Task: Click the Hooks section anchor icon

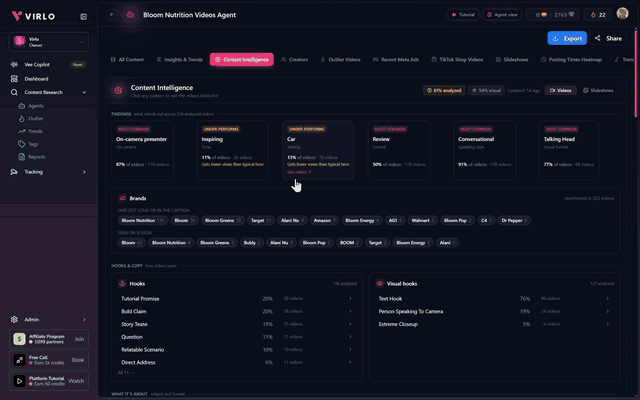Action: point(122,283)
